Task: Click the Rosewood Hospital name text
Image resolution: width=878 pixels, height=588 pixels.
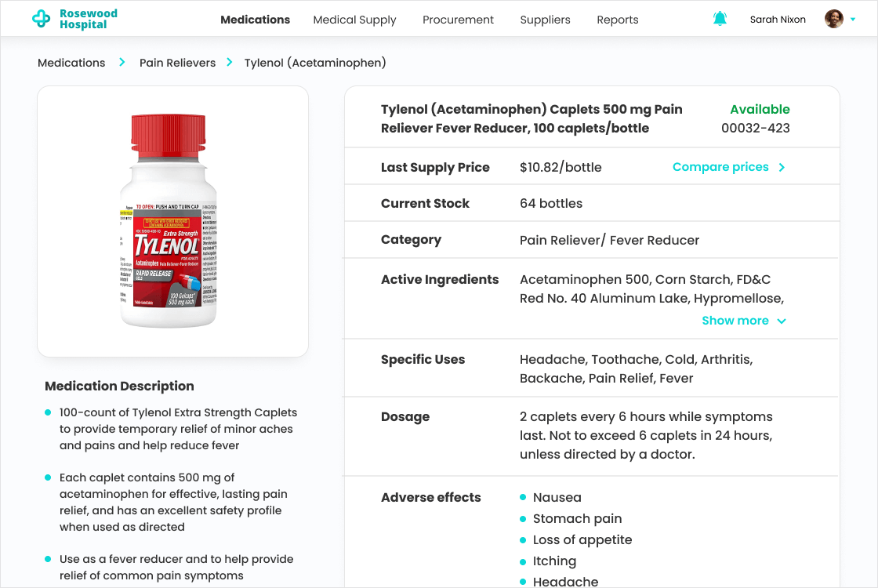Action: [x=88, y=19]
